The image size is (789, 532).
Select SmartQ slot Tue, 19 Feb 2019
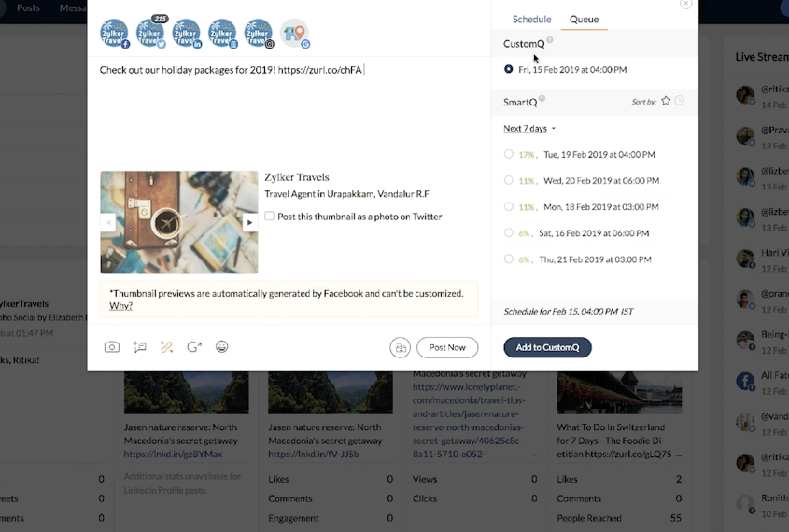[x=508, y=154]
